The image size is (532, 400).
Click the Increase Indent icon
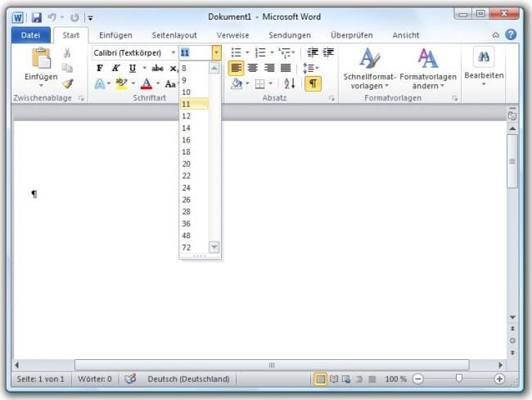pyautogui.click(x=328, y=52)
